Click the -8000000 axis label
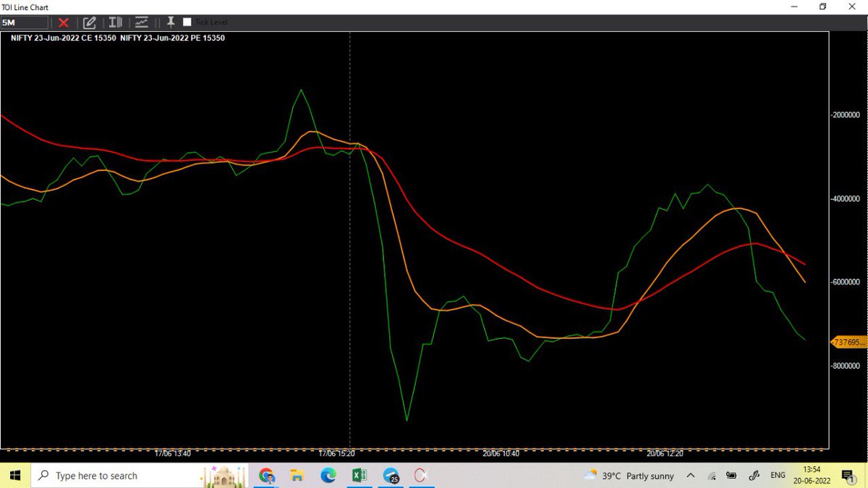 [x=846, y=366]
